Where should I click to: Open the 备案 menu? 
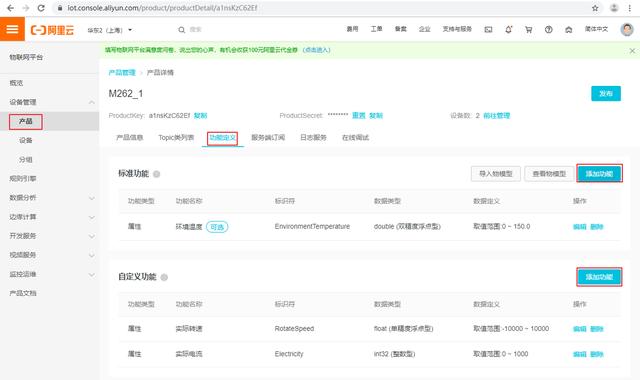coord(400,29)
